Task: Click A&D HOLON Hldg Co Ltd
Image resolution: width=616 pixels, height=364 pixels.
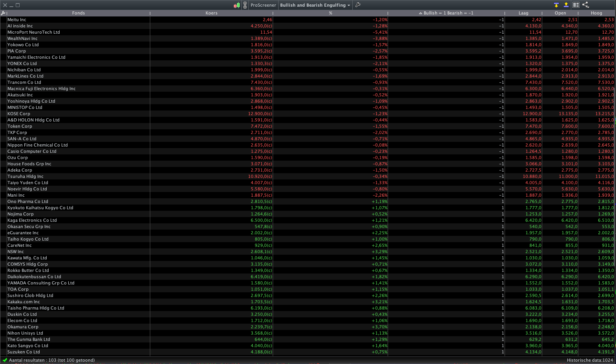Action: (x=33, y=120)
